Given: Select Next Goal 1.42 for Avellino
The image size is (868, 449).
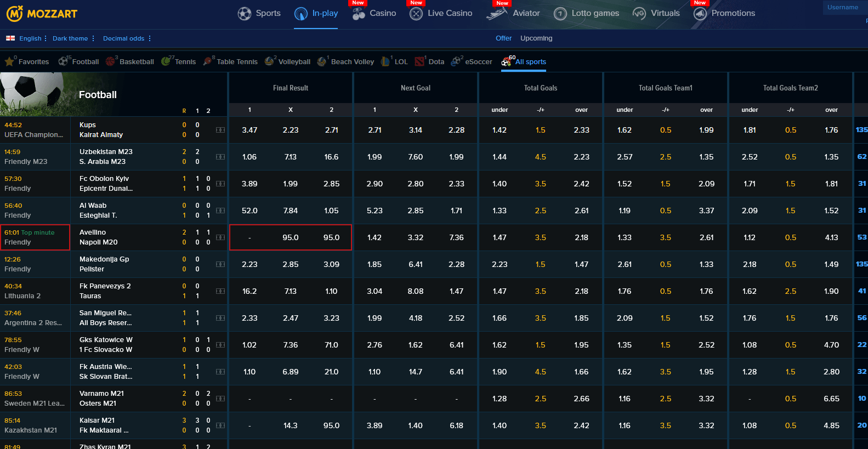Looking at the screenshot, I should tap(375, 237).
